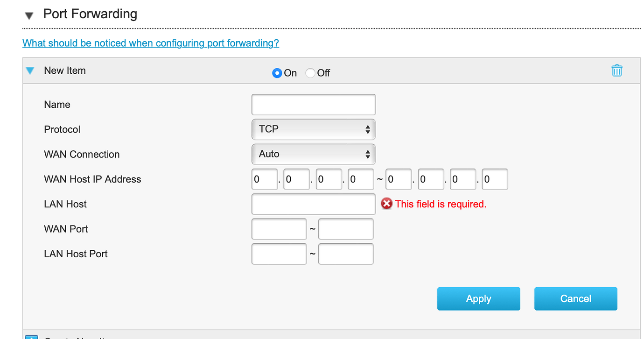
Task: Turn the New Item rule Off
Action: tap(309, 73)
